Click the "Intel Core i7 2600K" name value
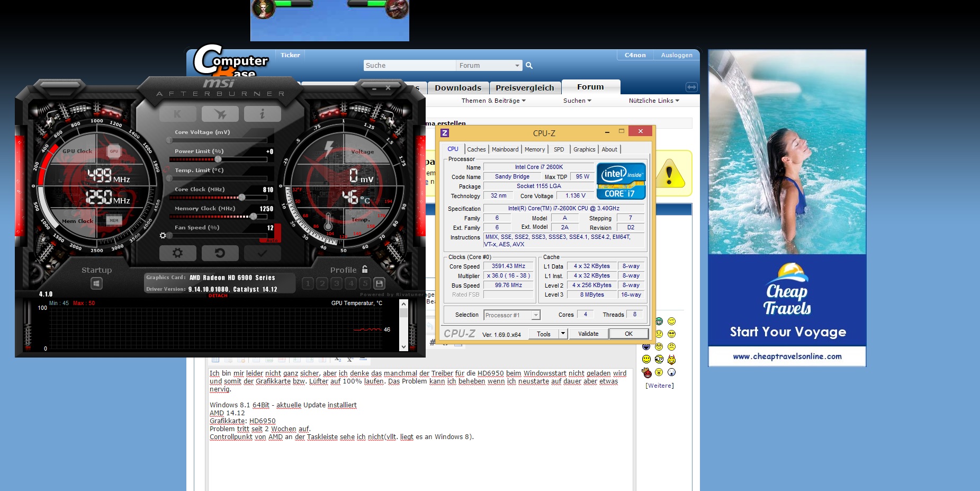The width and height of the screenshot is (980, 491). pyautogui.click(x=539, y=167)
